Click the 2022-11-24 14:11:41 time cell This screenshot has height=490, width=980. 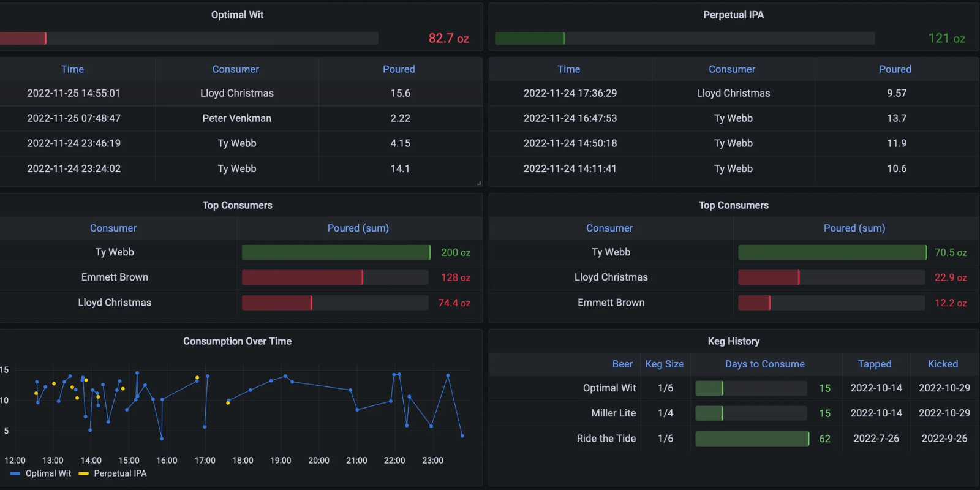click(570, 168)
